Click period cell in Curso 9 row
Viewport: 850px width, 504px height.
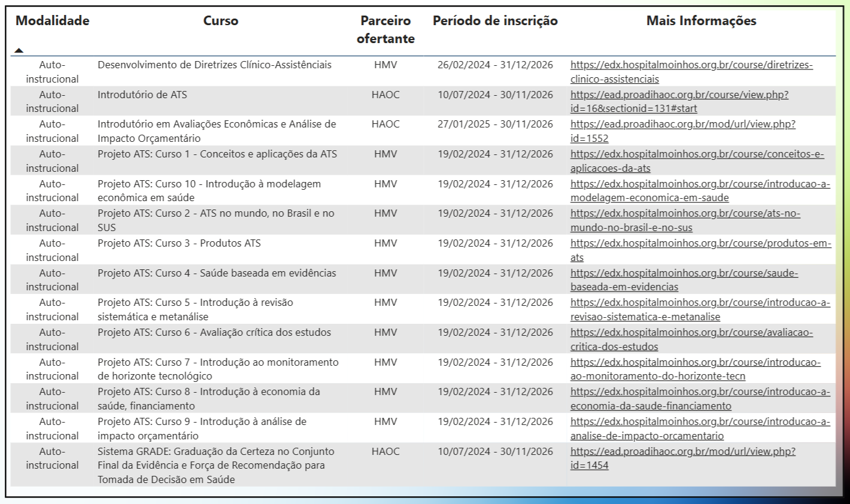[495, 421]
